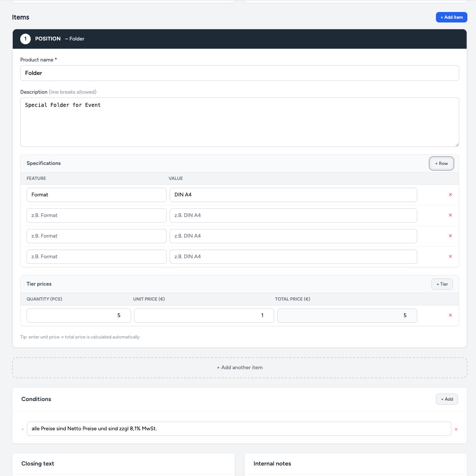Edit the Format feature field
The image size is (476, 476).
[96, 195]
